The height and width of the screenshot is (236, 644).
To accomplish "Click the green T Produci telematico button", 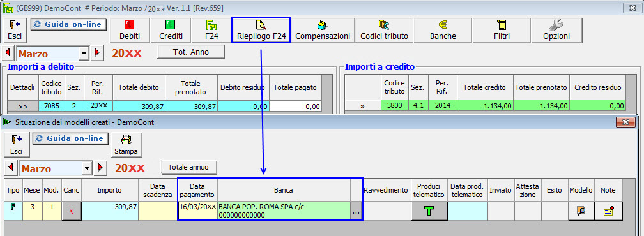I will point(429,211).
